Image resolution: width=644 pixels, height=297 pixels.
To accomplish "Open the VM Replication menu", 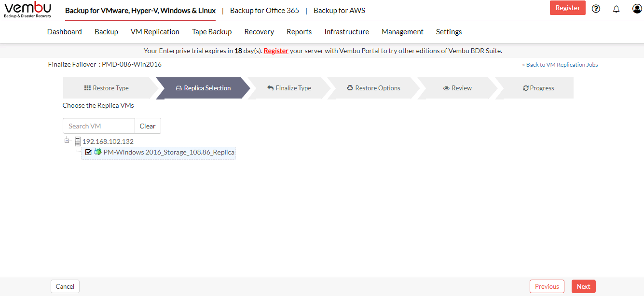I will coord(155,32).
